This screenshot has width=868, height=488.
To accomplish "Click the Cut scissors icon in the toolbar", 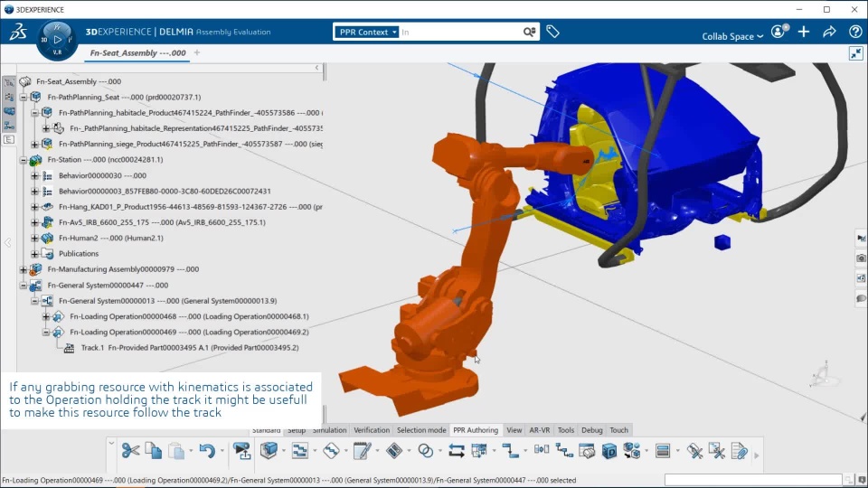I will (x=130, y=451).
